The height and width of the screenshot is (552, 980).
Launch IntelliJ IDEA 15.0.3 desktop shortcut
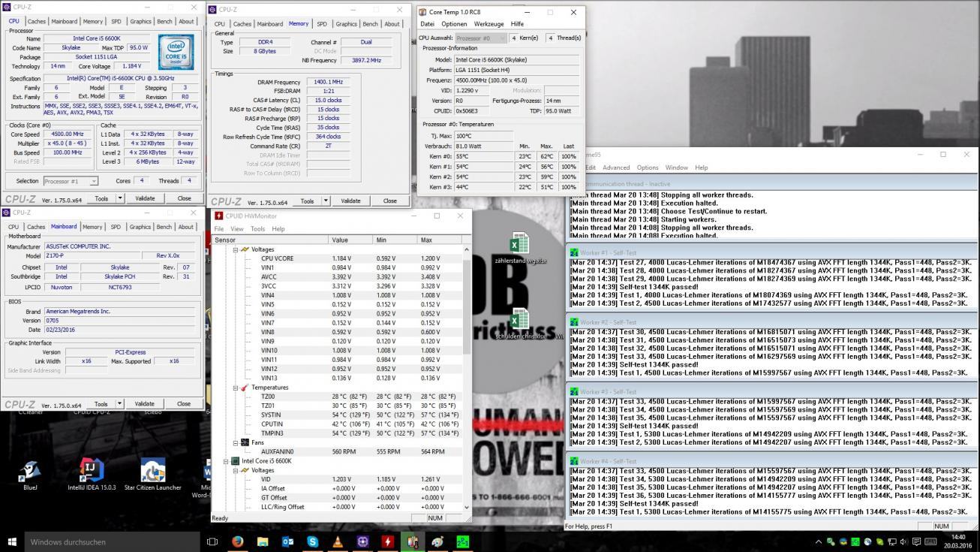[x=92, y=475]
